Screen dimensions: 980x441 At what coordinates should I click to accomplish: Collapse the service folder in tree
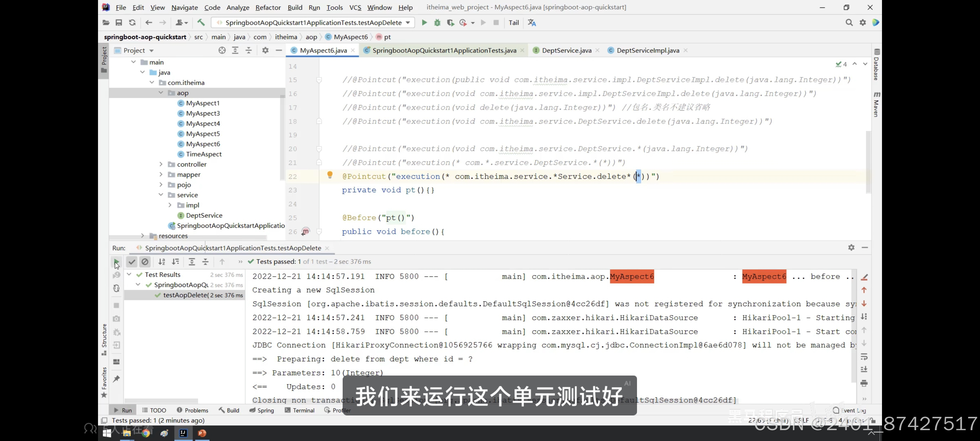point(161,195)
